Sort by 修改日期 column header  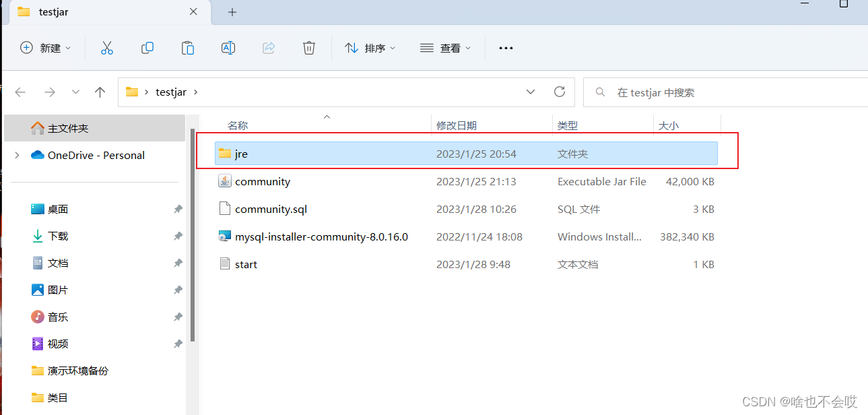(457, 125)
